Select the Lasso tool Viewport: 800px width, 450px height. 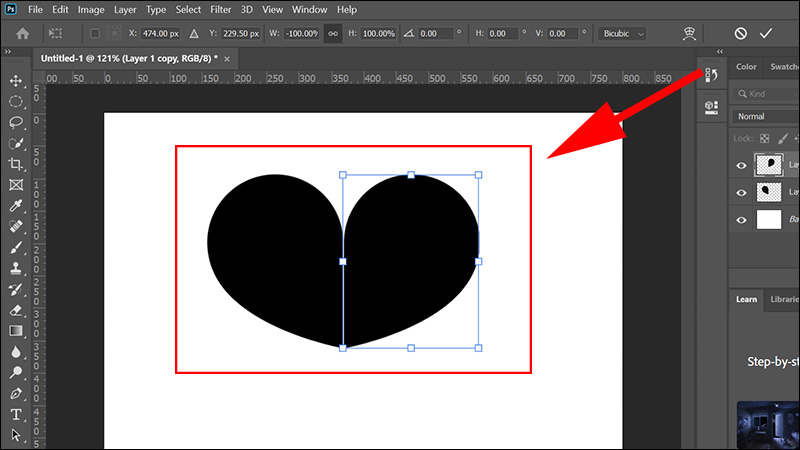(16, 122)
